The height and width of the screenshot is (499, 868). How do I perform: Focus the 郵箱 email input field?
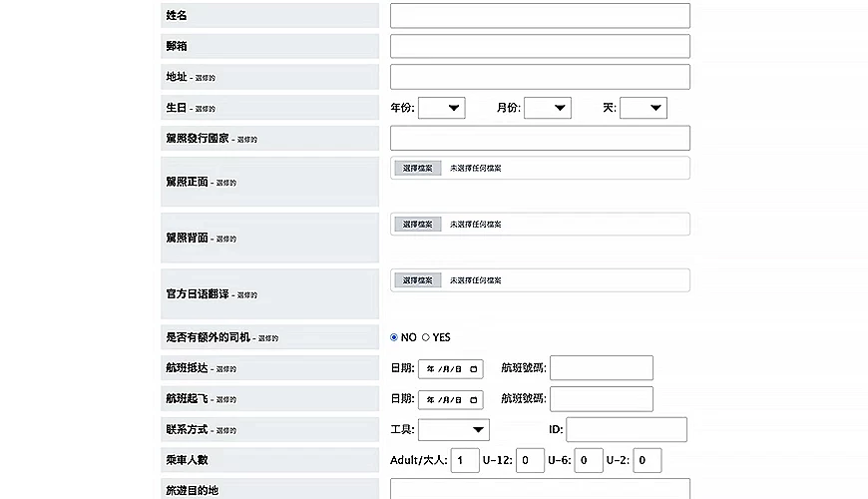(541, 46)
